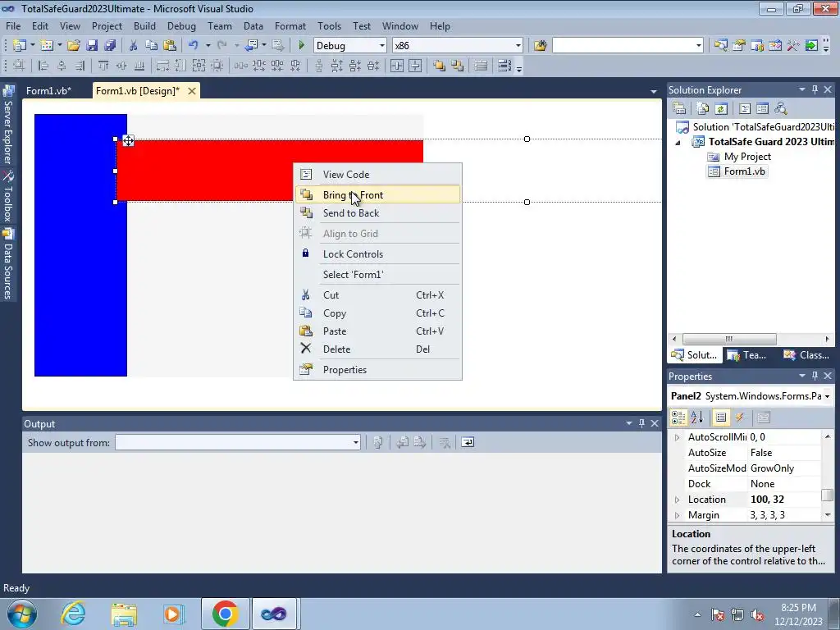Open the Server Explorer side tab
840x630 pixels.
(x=8, y=126)
